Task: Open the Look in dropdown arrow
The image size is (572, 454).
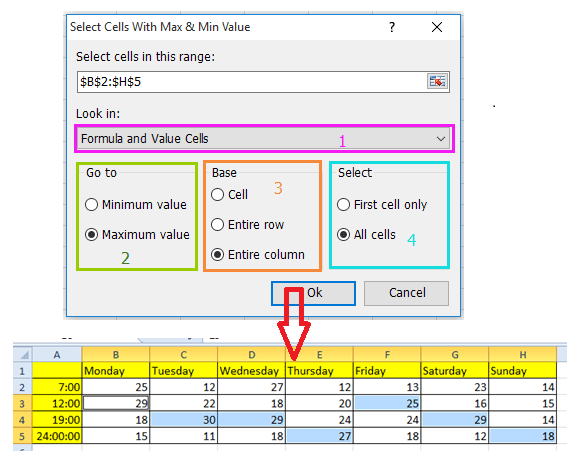Action: (441, 139)
